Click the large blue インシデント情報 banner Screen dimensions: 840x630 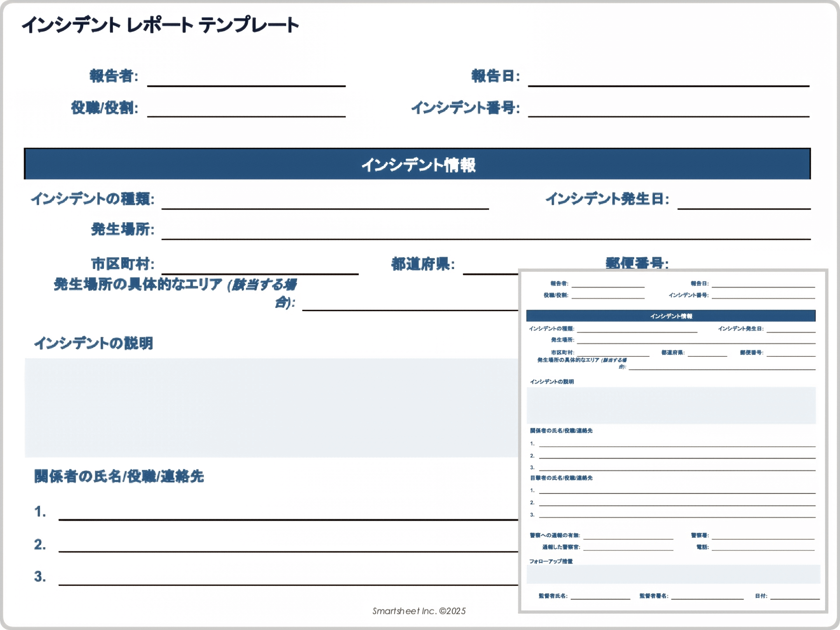417,164
